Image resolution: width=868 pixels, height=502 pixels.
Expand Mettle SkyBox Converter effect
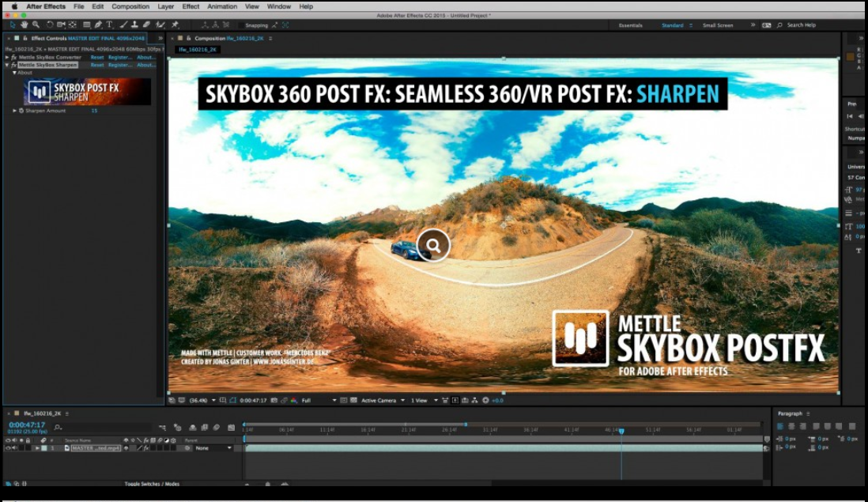[7, 57]
